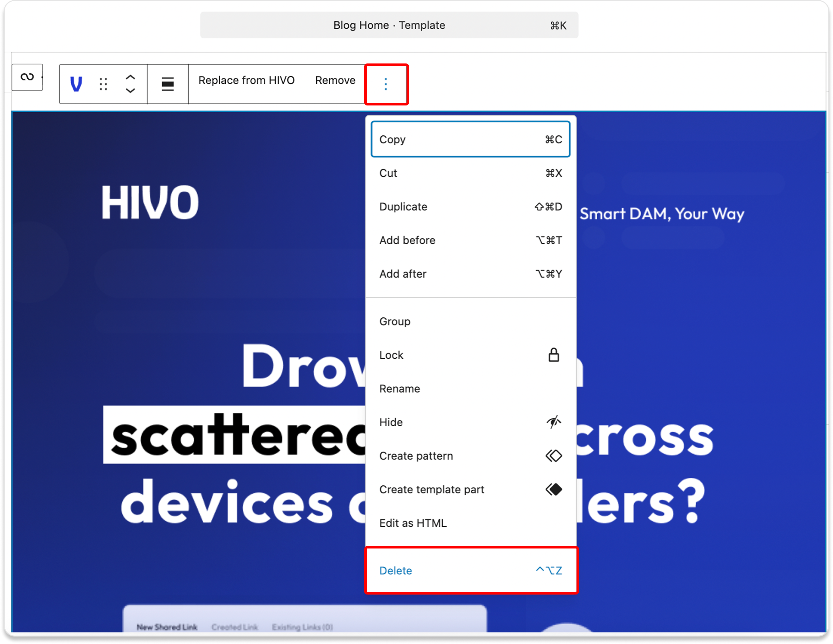This screenshot has width=833, height=644.
Task: Open the block alignment control
Action: [167, 84]
